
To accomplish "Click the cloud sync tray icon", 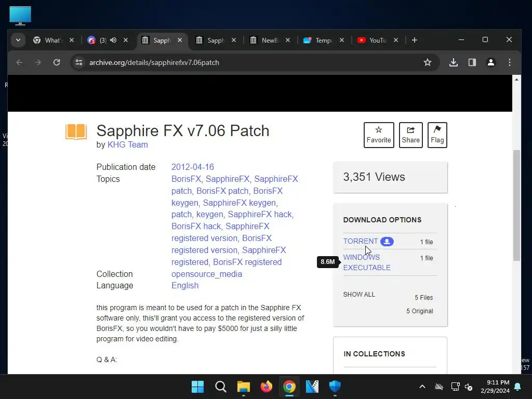I will (x=439, y=387).
